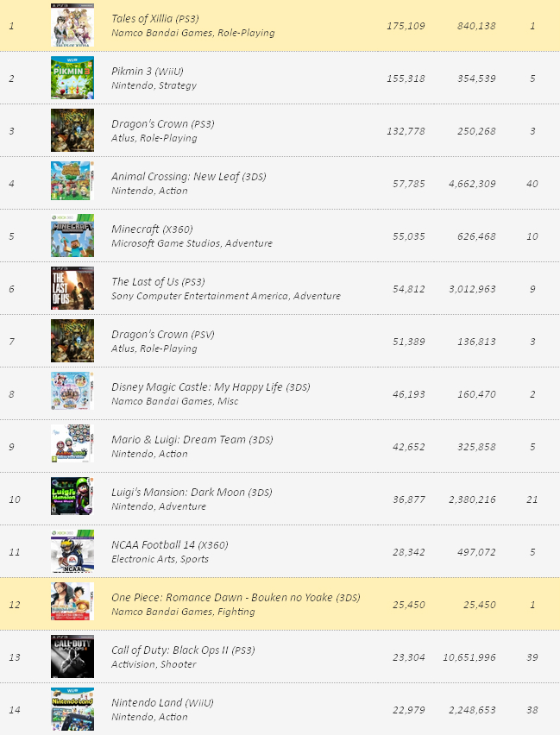The height and width of the screenshot is (735, 560).
Task: Click the Tales of Xillia box art
Action: pos(72,26)
